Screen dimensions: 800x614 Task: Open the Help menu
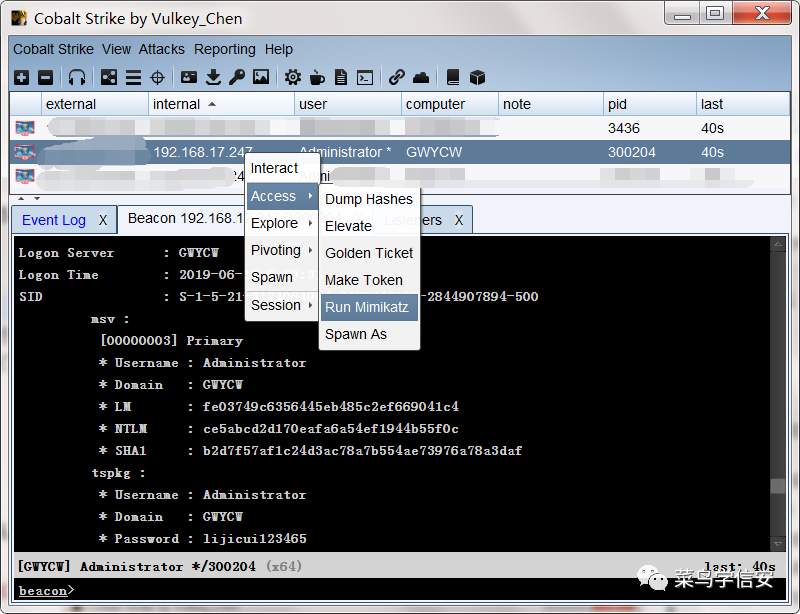(279, 49)
